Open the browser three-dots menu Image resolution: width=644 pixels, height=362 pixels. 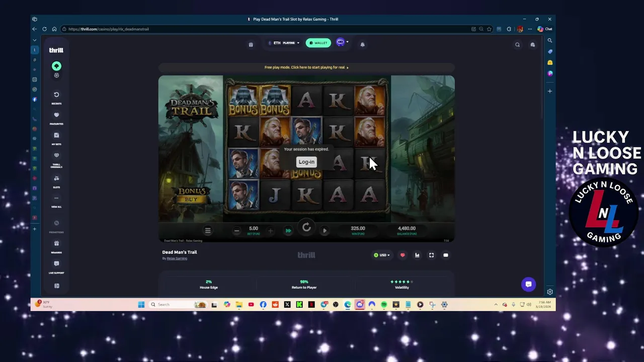(x=530, y=29)
